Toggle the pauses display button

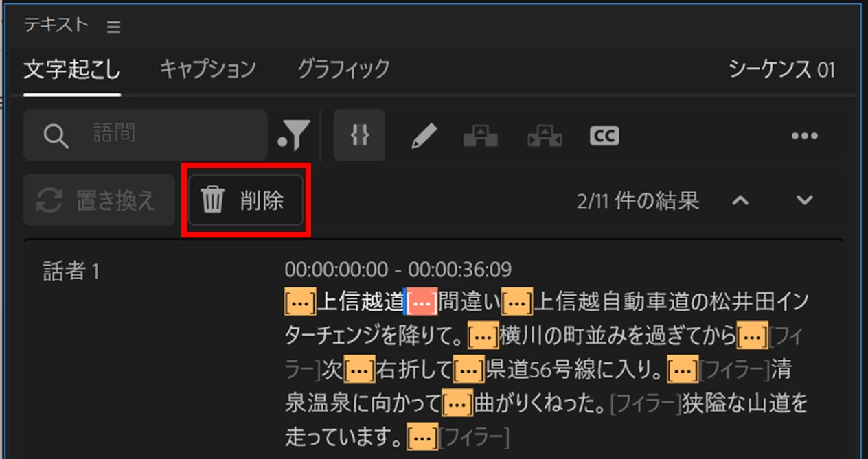359,135
